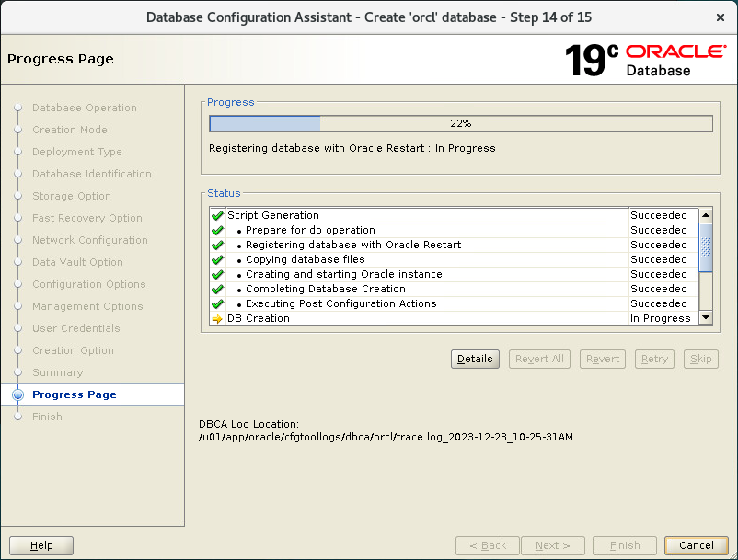This screenshot has width=738, height=560.
Task: Click the Back navigation button
Action: pyautogui.click(x=487, y=545)
